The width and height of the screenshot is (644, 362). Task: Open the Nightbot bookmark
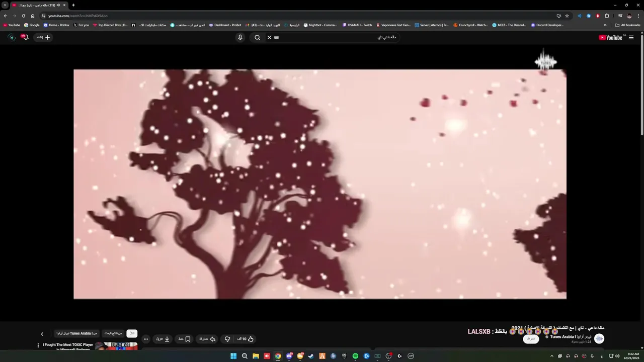pos(320,25)
